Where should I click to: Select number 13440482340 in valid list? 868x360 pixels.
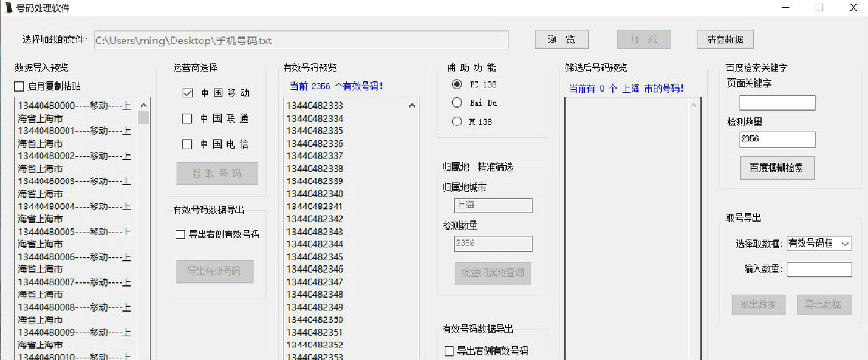tap(315, 193)
